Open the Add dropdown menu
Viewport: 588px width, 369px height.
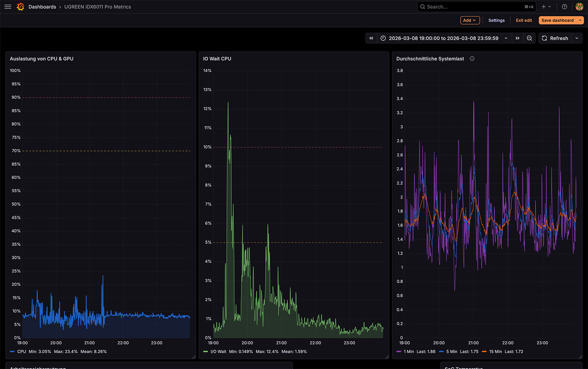470,20
